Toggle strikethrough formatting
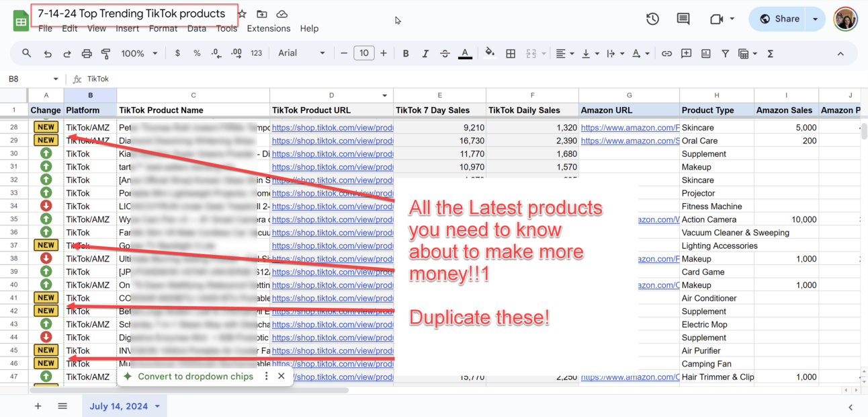 [445, 54]
